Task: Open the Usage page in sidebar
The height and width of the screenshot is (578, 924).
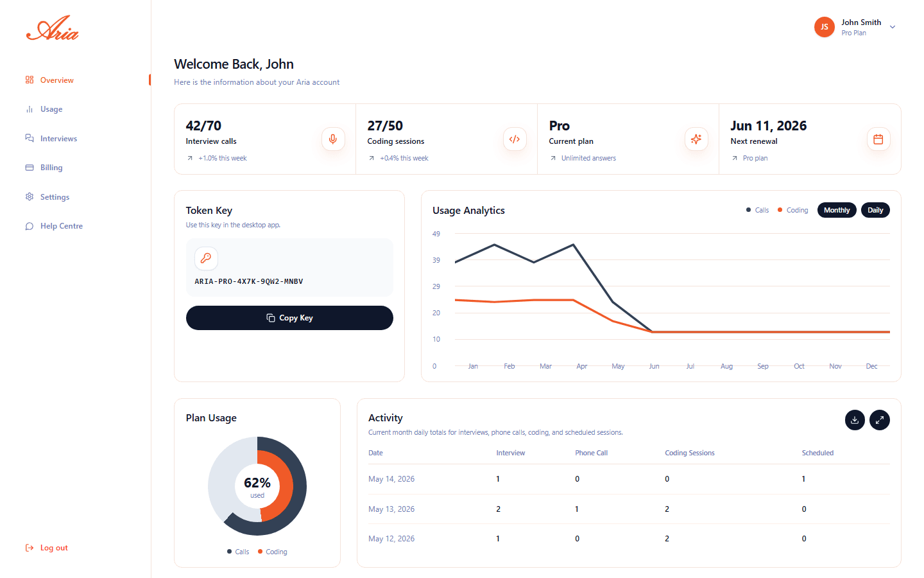Action: (x=51, y=109)
